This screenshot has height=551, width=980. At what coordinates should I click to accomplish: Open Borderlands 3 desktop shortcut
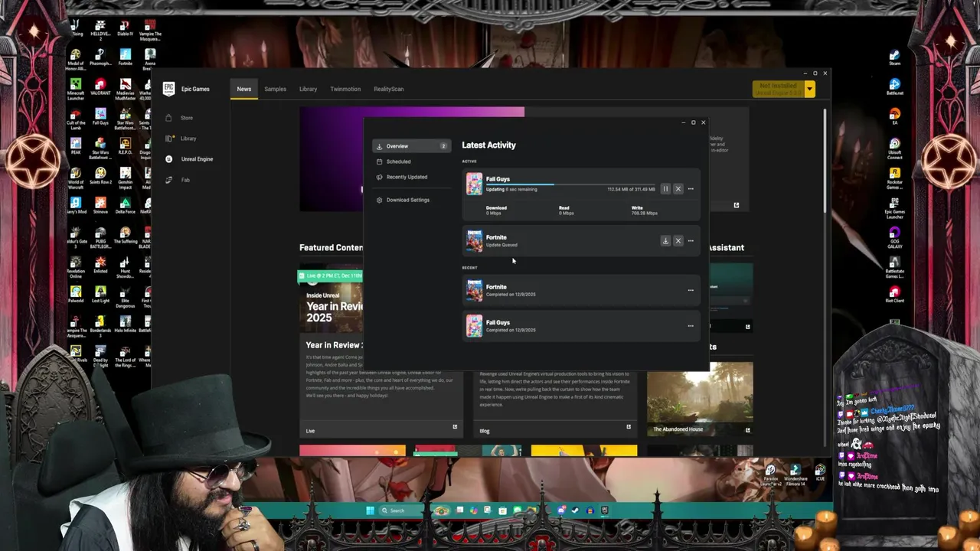(100, 325)
